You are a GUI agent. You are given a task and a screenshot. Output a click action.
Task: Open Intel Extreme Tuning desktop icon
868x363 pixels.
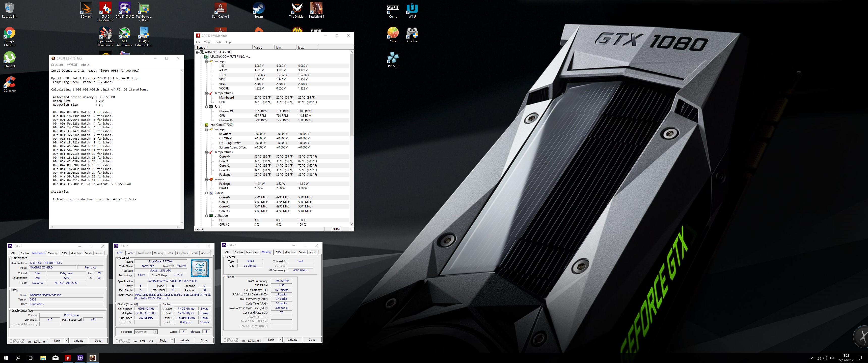144,37
